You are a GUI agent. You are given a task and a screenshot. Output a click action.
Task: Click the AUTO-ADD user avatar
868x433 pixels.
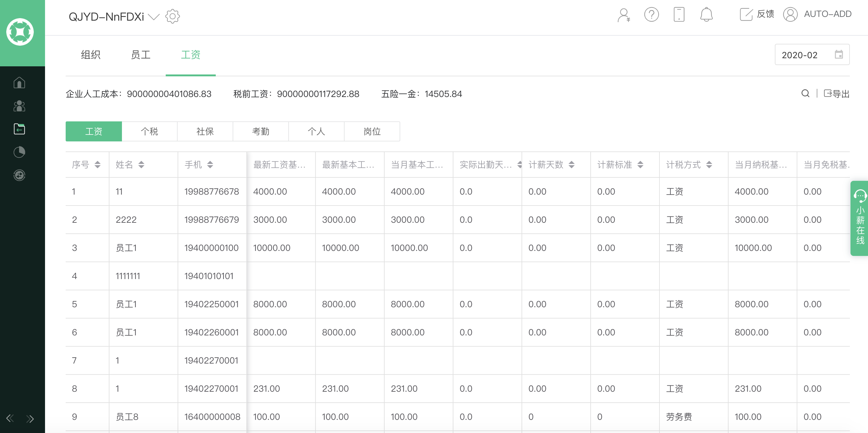790,14
